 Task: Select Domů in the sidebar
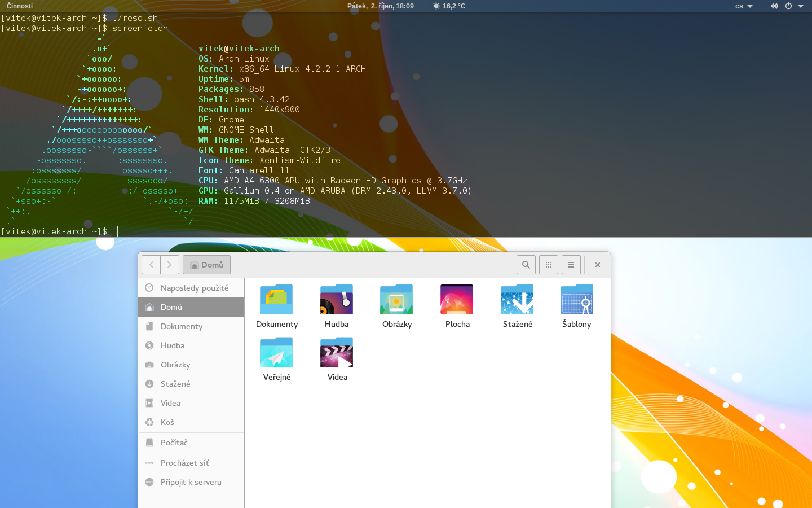pos(191,307)
